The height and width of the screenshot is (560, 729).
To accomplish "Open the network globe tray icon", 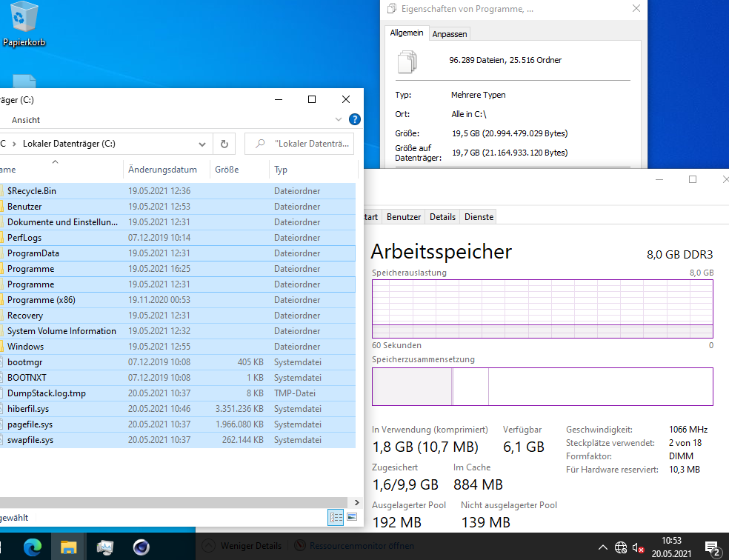I will coord(621,547).
